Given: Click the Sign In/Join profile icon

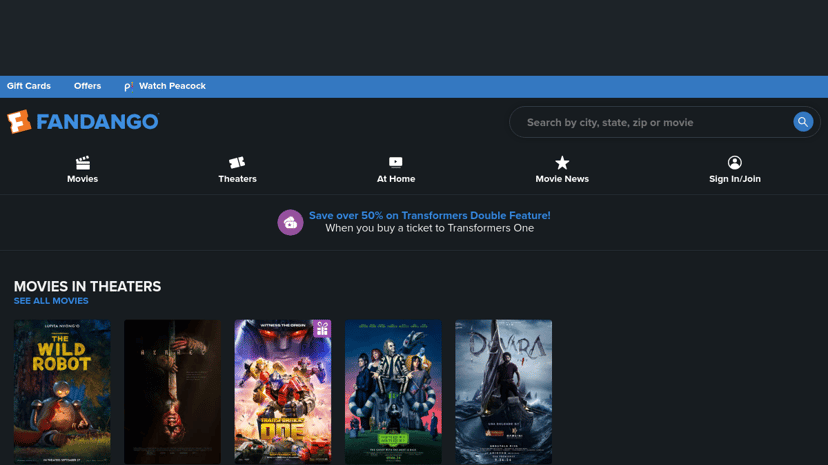Looking at the screenshot, I should pos(735,162).
